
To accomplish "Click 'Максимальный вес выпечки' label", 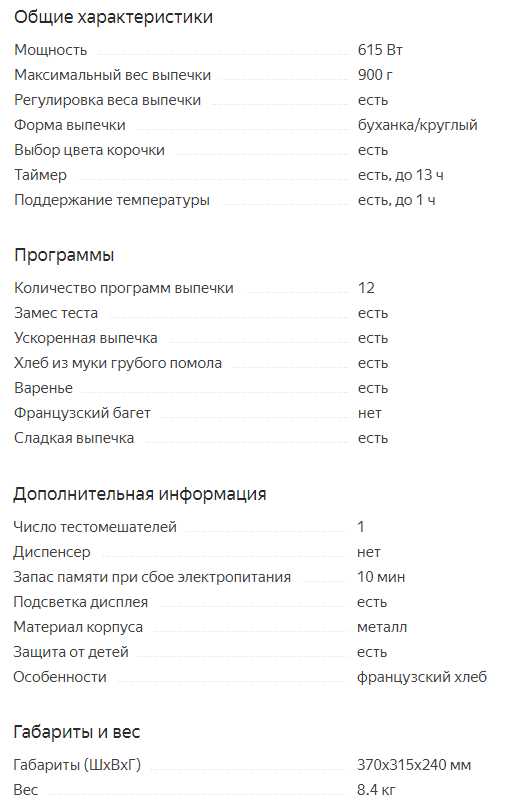I will pos(113,75).
